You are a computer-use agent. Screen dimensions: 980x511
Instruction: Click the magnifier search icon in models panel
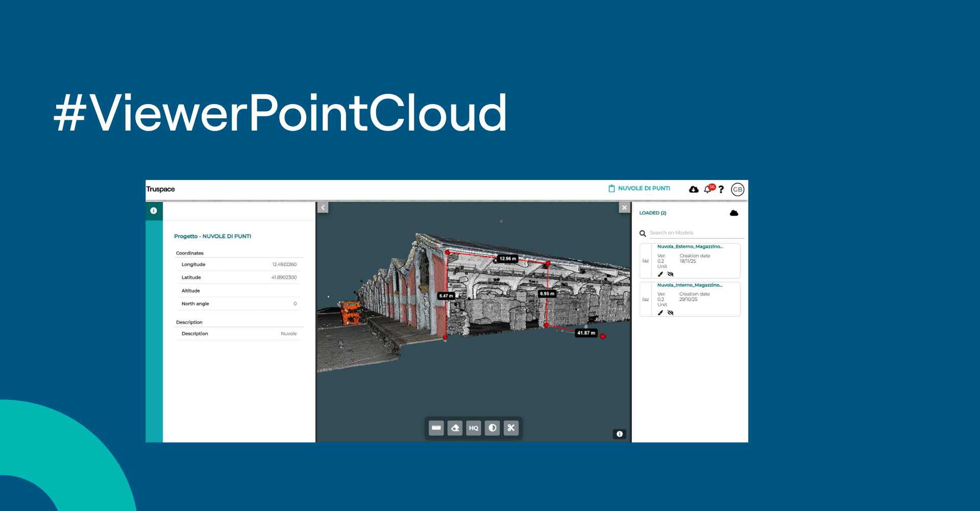pyautogui.click(x=643, y=234)
